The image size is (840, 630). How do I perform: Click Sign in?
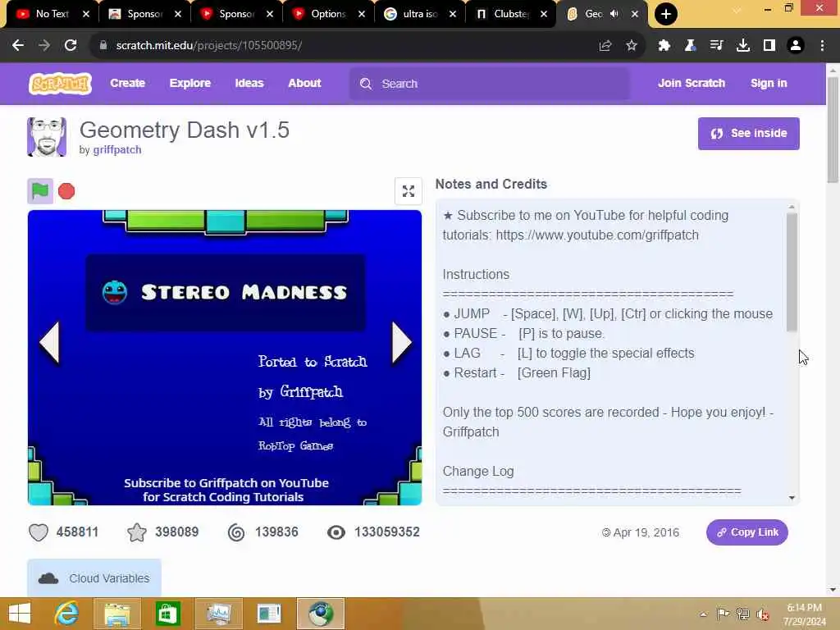(769, 83)
